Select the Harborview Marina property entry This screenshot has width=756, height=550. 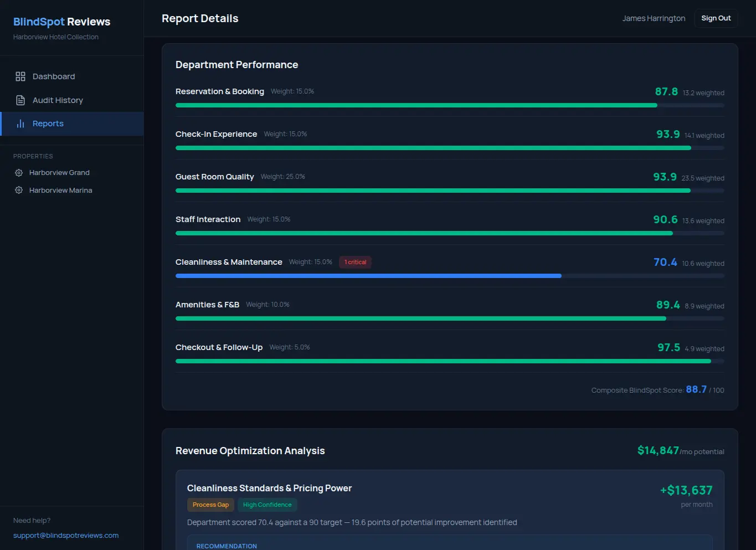[61, 190]
